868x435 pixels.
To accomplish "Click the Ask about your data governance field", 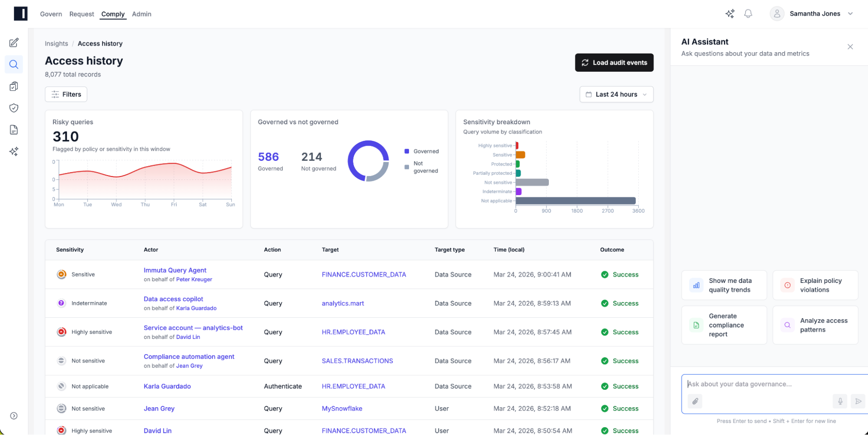I will [x=764, y=384].
